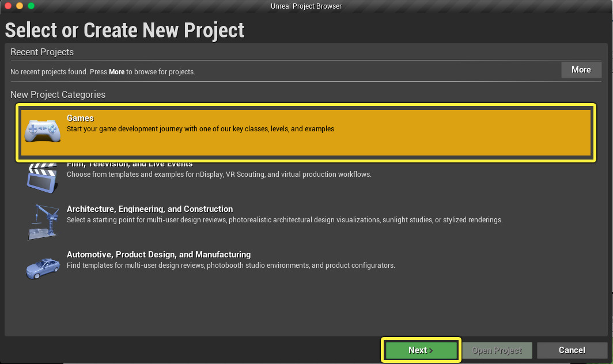Click the Games gamepad controller icon
The image size is (613, 364).
(43, 130)
